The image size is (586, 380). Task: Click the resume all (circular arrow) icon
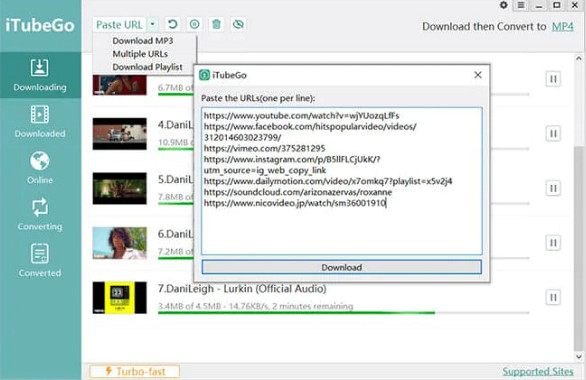(x=172, y=25)
